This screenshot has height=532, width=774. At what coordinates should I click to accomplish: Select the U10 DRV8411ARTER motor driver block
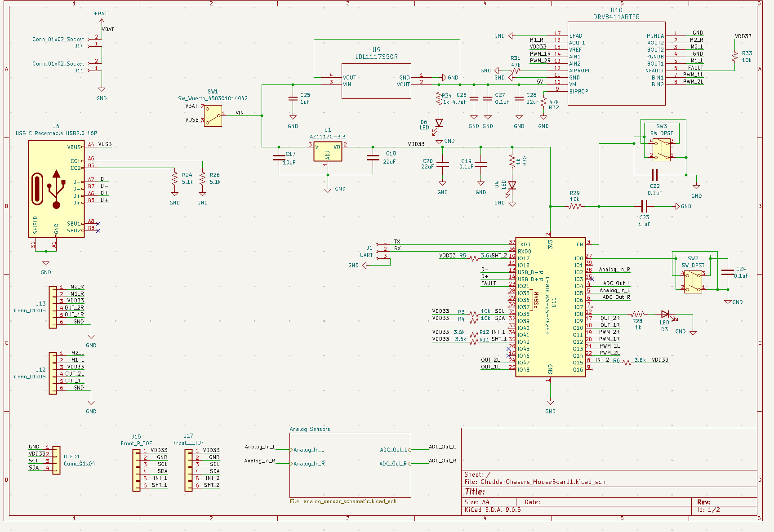coord(616,63)
